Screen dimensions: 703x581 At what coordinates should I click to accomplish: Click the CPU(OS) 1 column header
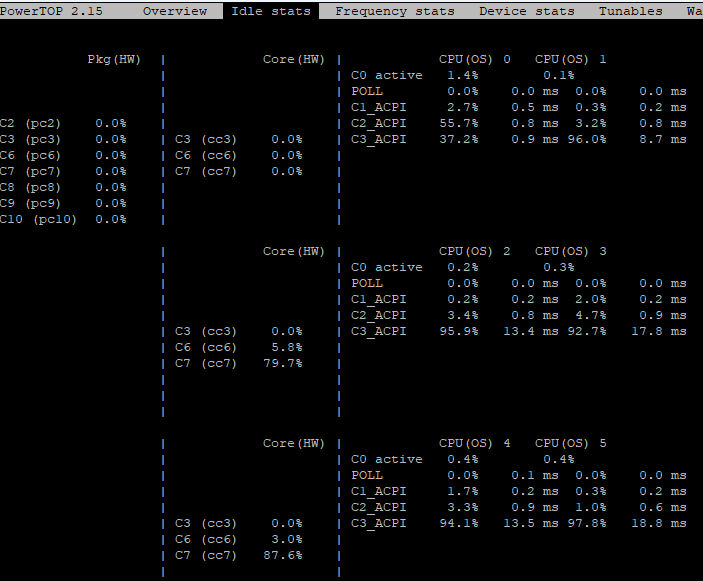tap(570, 60)
